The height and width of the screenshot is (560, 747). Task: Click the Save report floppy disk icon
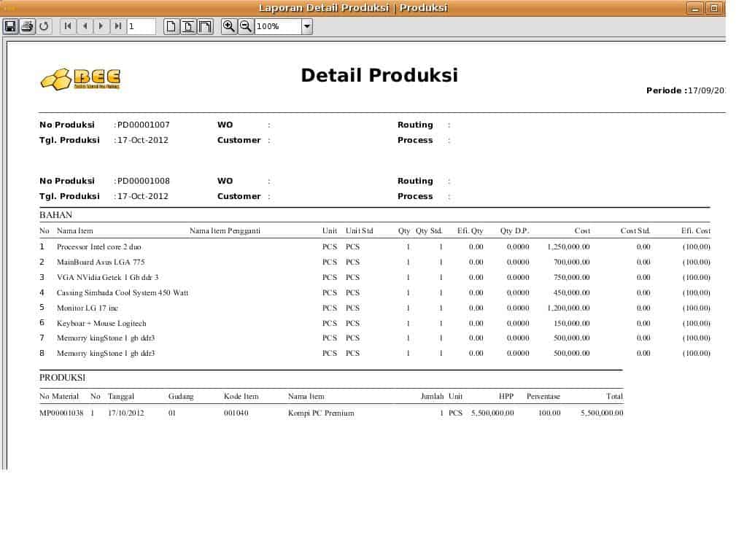pos(10,26)
